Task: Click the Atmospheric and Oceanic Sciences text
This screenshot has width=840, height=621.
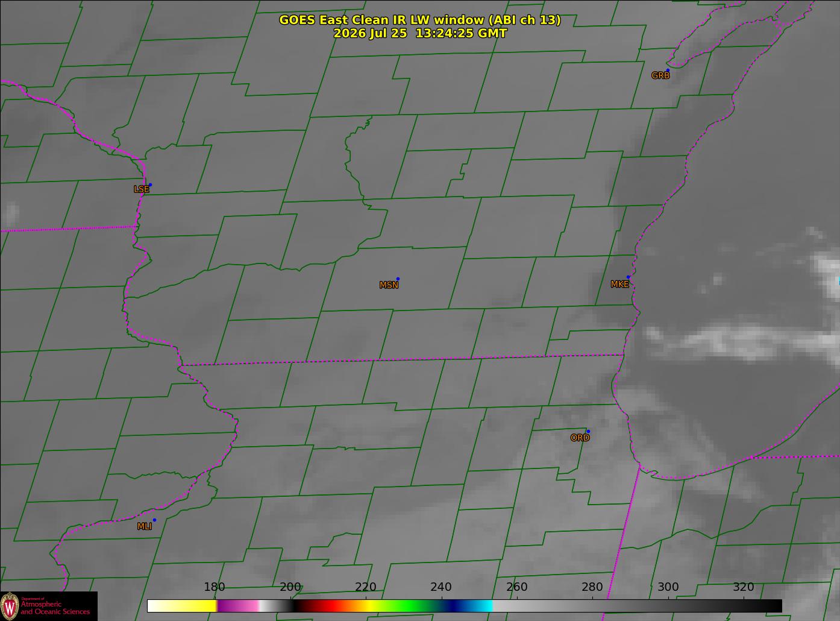Action: tap(55, 608)
